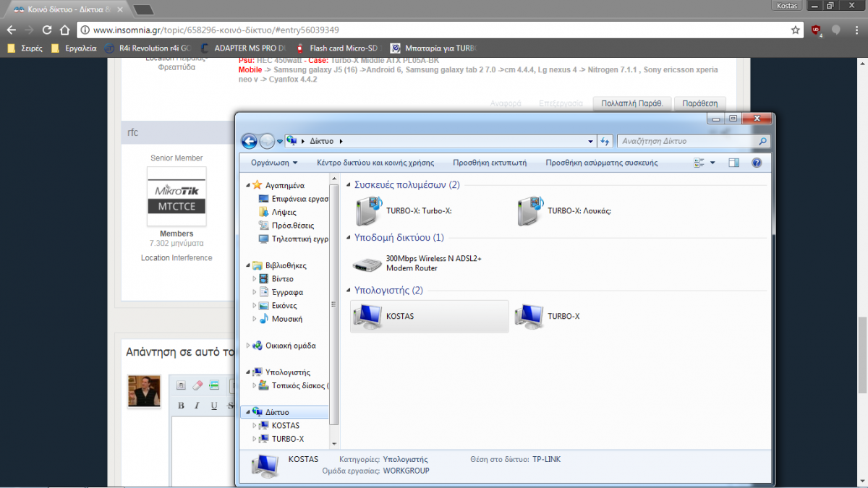Screen dimensions: 868x488
Task: Click Italic icon in reply editor
Action: tap(197, 406)
